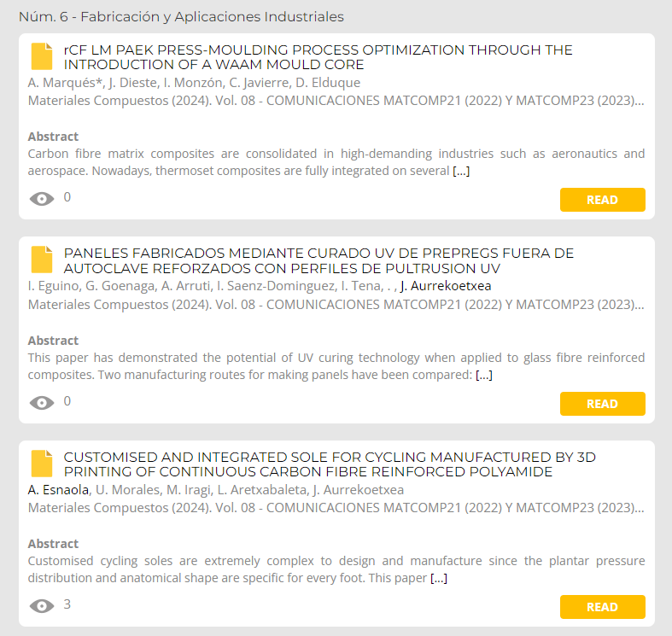This screenshot has width=672, height=636.
Task: Open the CUSTOMISED AND INTEGRATED SOLE title
Action: pos(330,464)
